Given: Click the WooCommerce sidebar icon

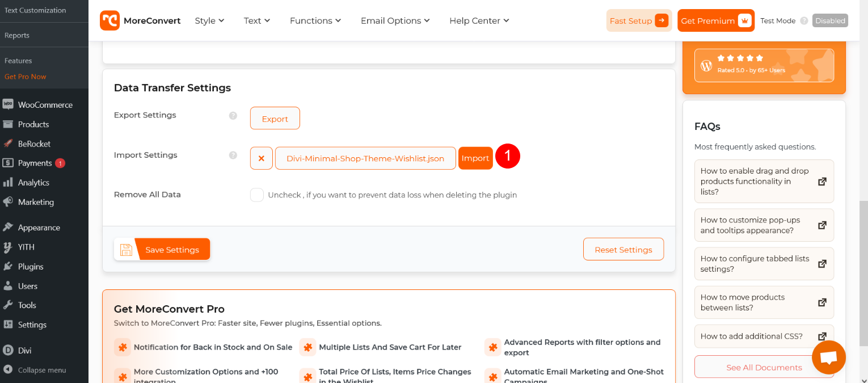Looking at the screenshot, I should pos(8,104).
